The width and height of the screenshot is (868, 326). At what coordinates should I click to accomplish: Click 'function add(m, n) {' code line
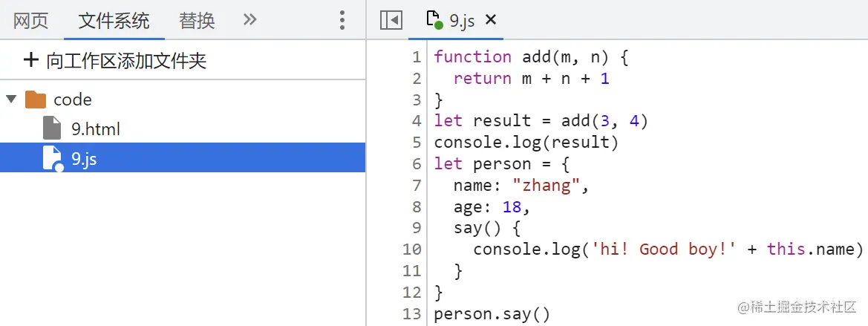(532, 57)
